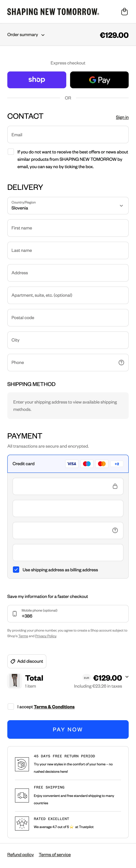Expand the total price breakdown chevron
This screenshot has width=136, height=868.
[x=127, y=677]
